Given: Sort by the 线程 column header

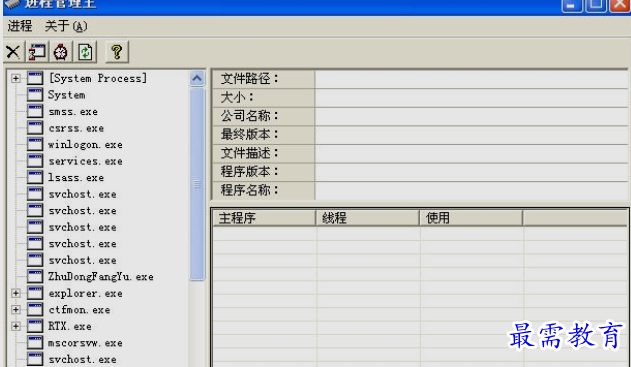Looking at the screenshot, I should click(x=368, y=218).
